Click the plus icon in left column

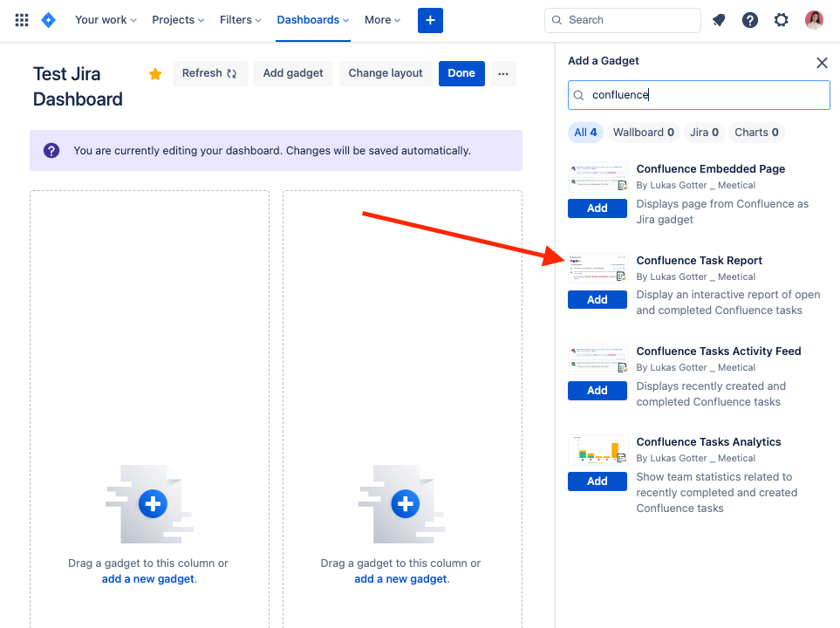(153, 503)
